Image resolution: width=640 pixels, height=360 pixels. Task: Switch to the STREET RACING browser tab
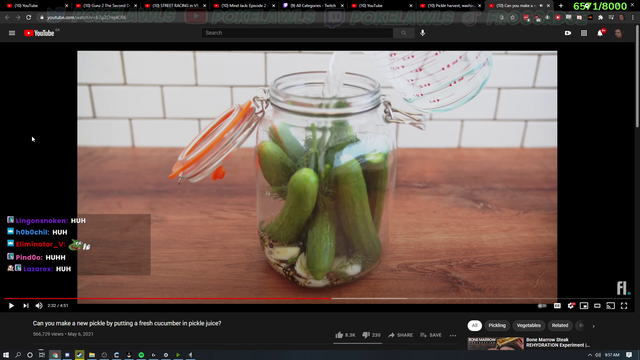(x=176, y=6)
